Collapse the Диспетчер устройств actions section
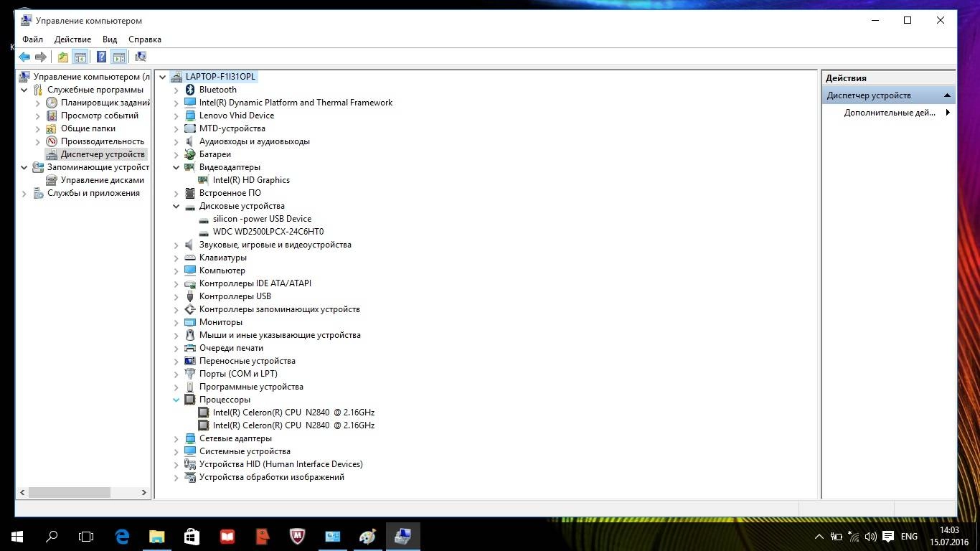The image size is (980, 551). coord(947,95)
